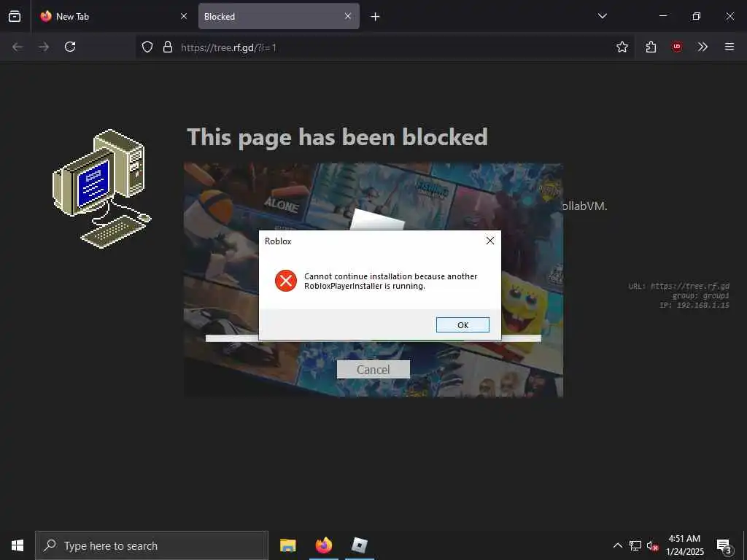
Task: Open the Firefox application menu
Action: point(729,47)
